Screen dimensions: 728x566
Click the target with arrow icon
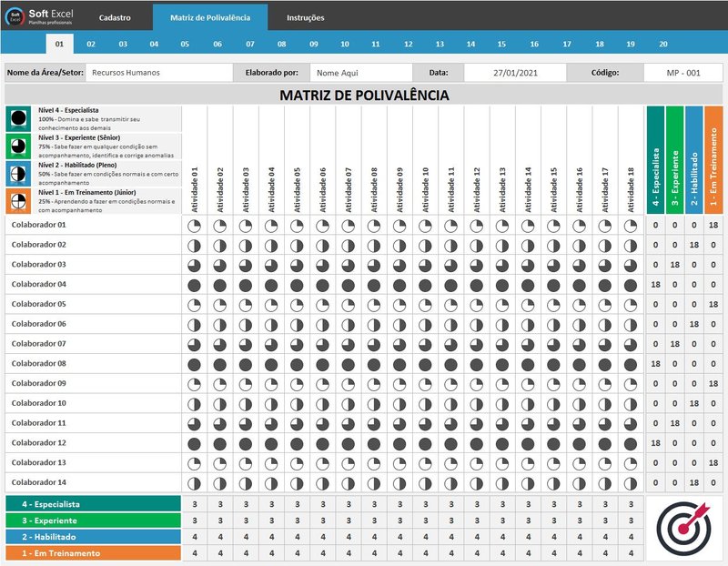click(683, 528)
